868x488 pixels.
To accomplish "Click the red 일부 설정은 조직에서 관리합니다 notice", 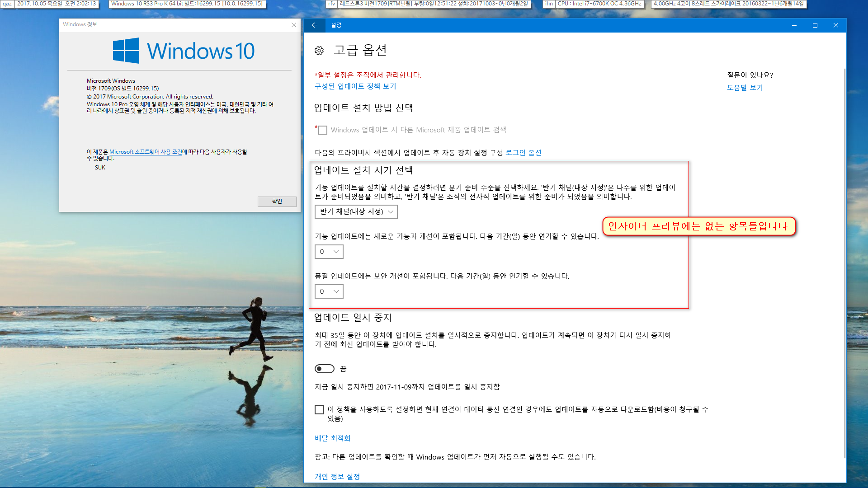I will point(368,75).
